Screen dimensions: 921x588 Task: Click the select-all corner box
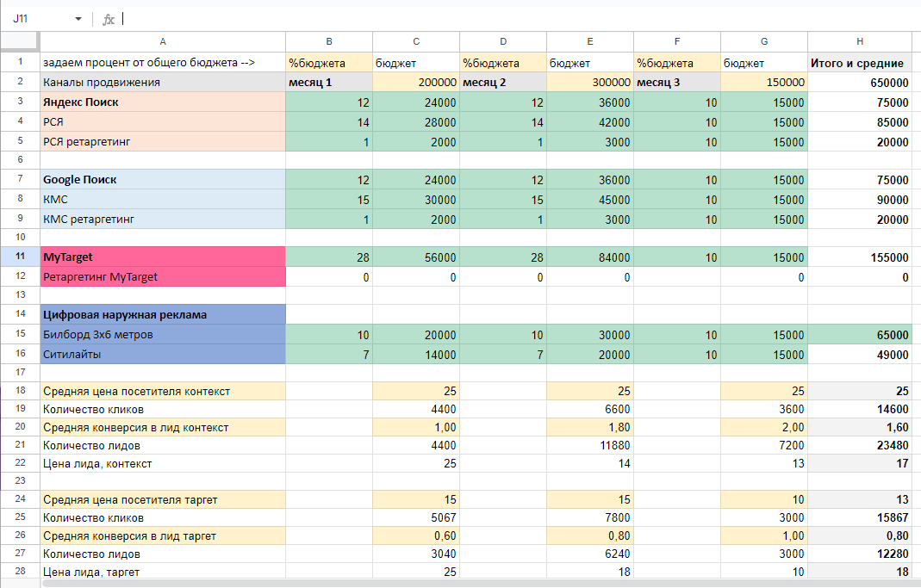point(20,41)
